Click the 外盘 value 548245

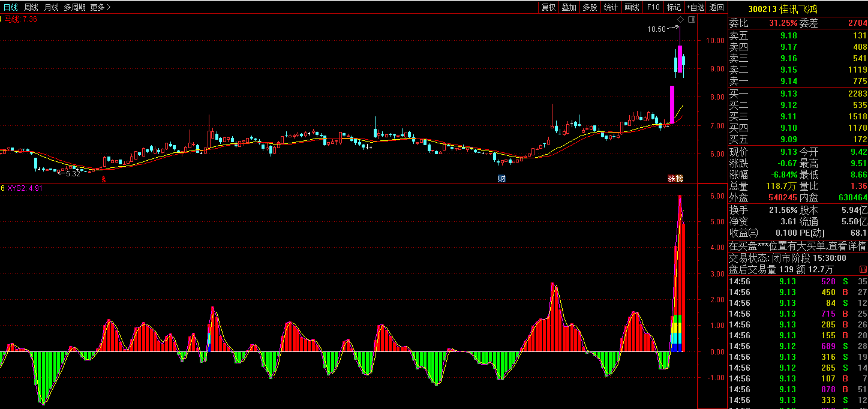(x=782, y=197)
